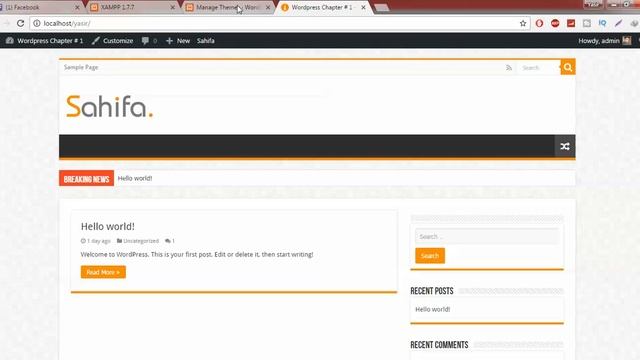Click the Recent Posts heading
Screen dimensions: 640x360
[432, 291]
